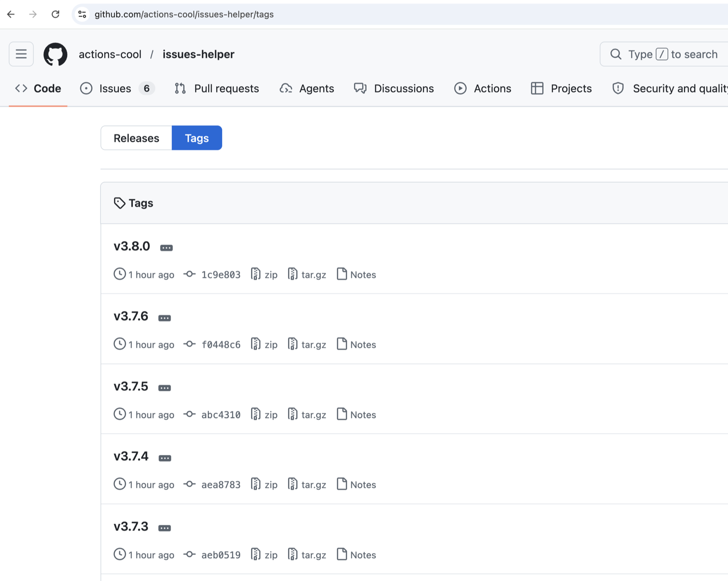728x581 pixels.
Task: Open the actions-cool owner link
Action: point(110,54)
